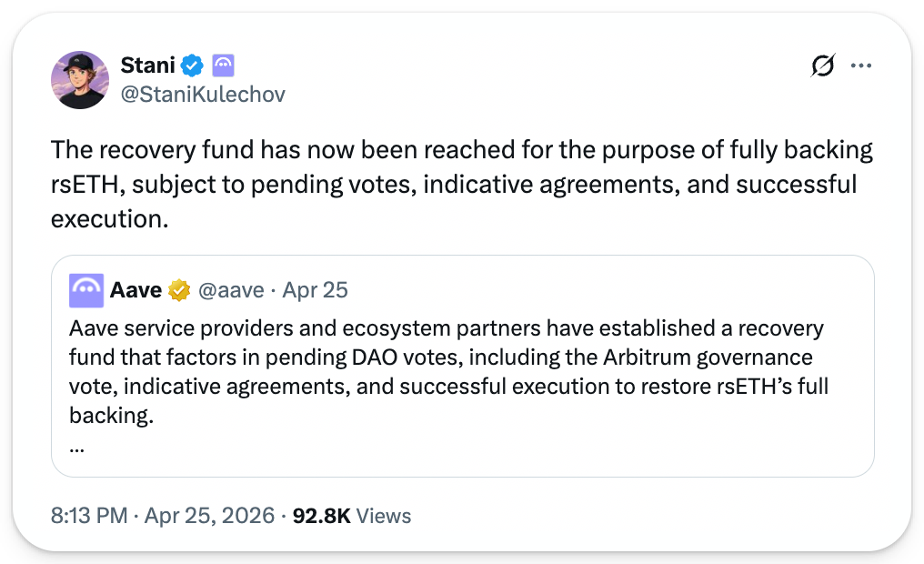Click Stani's profile avatar picture

80,80
